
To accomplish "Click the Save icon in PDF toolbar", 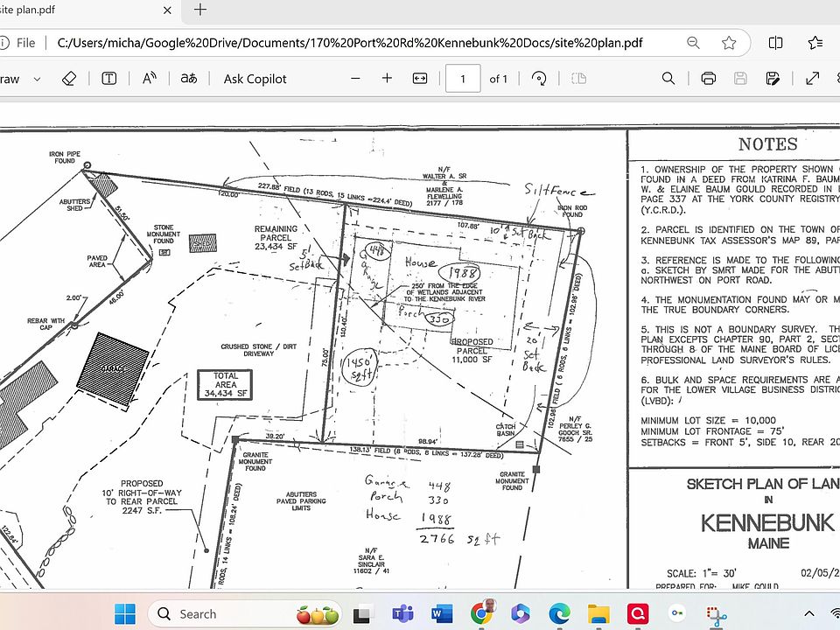I will click(740, 79).
